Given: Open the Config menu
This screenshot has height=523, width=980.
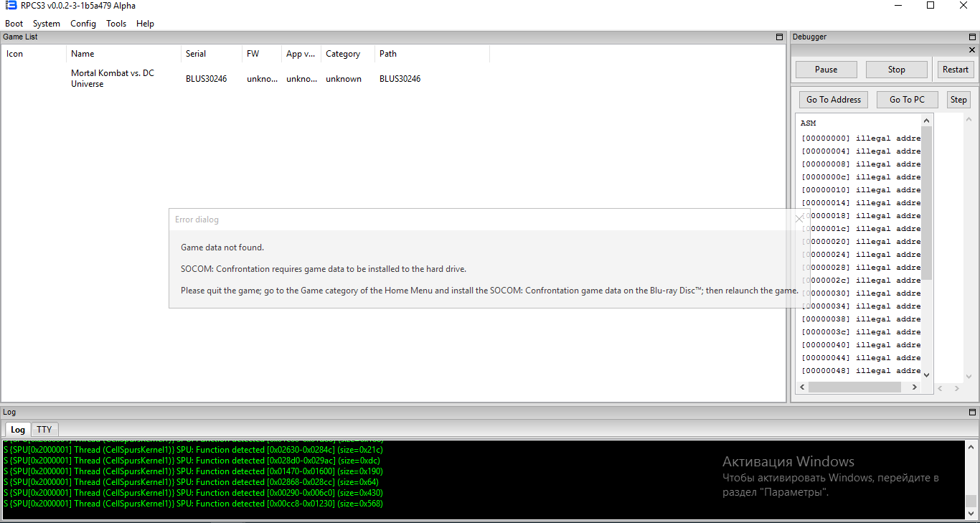Looking at the screenshot, I should coord(83,24).
